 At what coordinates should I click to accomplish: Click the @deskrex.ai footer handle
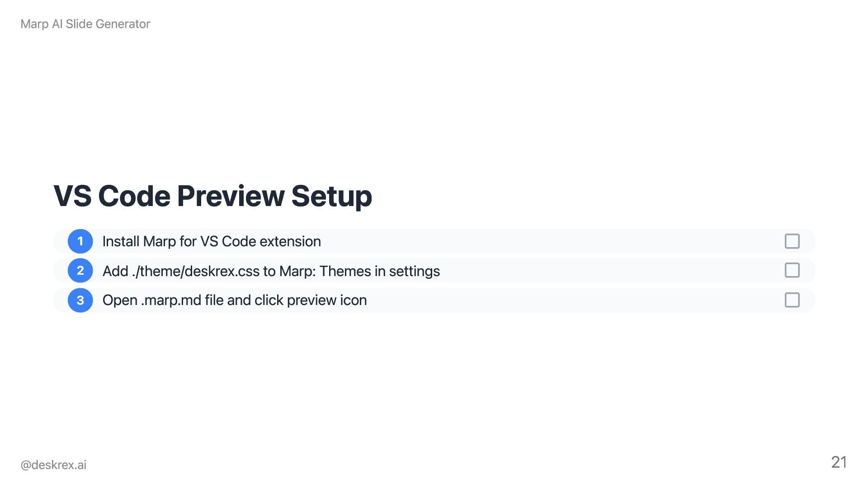tap(53, 465)
